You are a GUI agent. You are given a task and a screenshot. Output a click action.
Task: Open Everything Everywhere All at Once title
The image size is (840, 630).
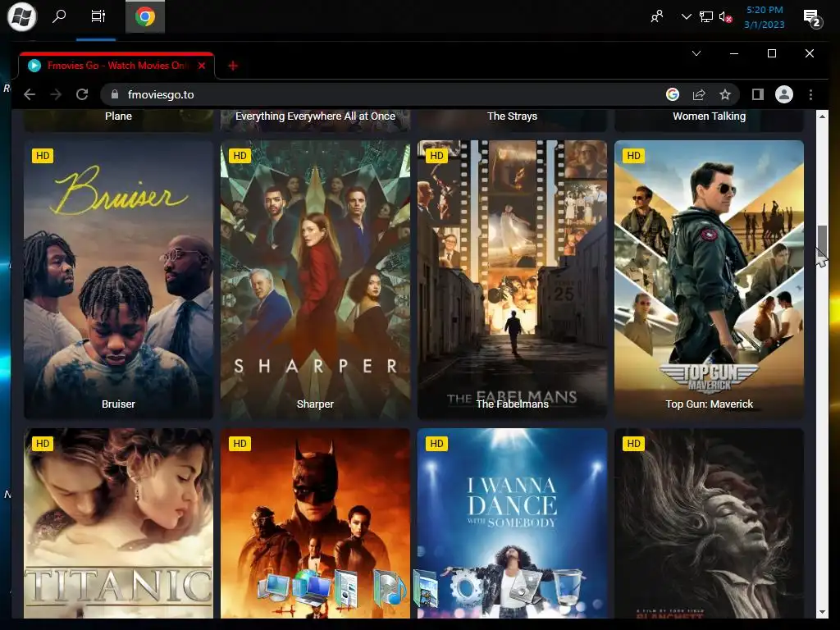click(315, 116)
